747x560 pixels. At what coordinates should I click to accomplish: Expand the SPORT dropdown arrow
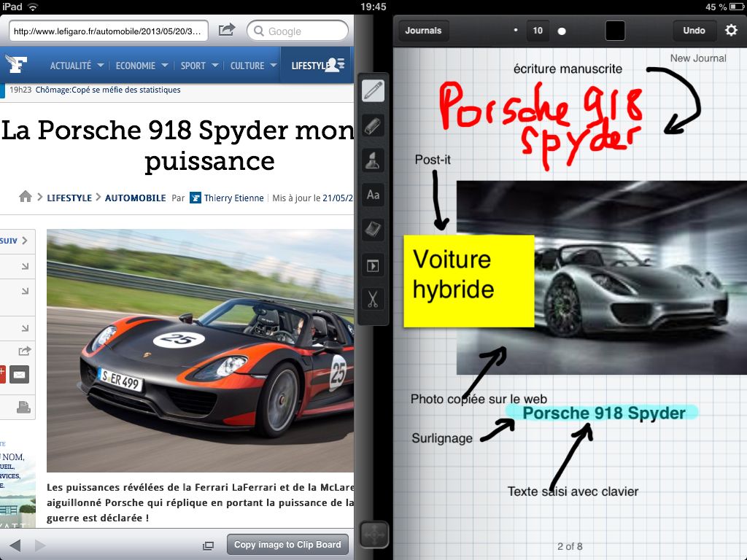(215, 65)
